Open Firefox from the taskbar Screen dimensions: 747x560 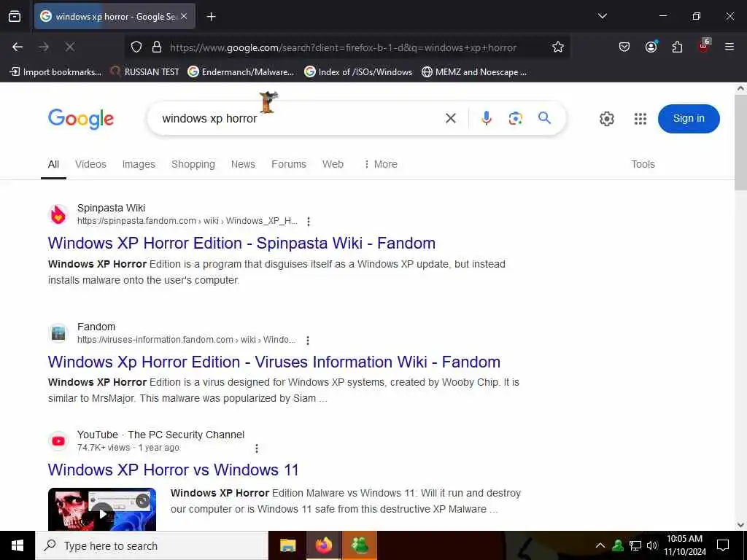click(x=323, y=545)
